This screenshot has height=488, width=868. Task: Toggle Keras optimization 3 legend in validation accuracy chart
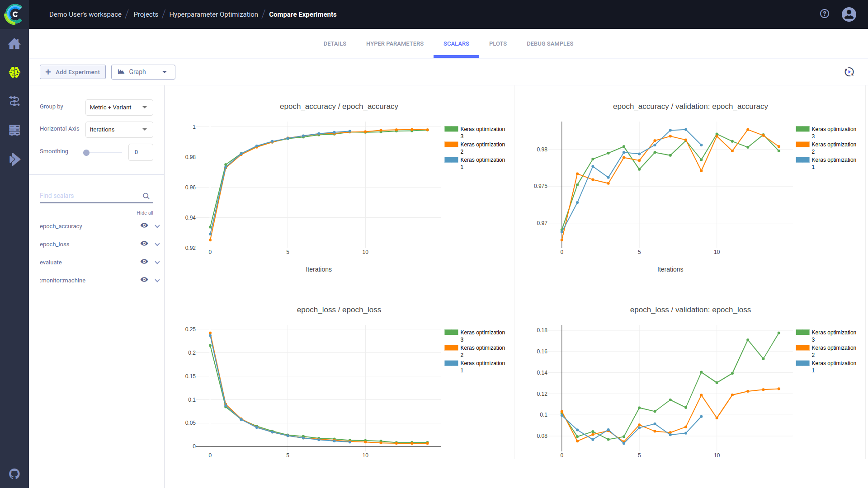click(826, 132)
